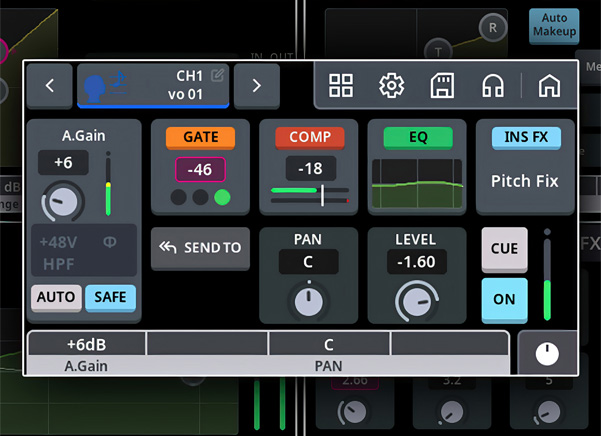Screen dimensions: 601x436
Task: Open the INS FX Pitch Fix panel
Action: pyautogui.click(x=525, y=167)
